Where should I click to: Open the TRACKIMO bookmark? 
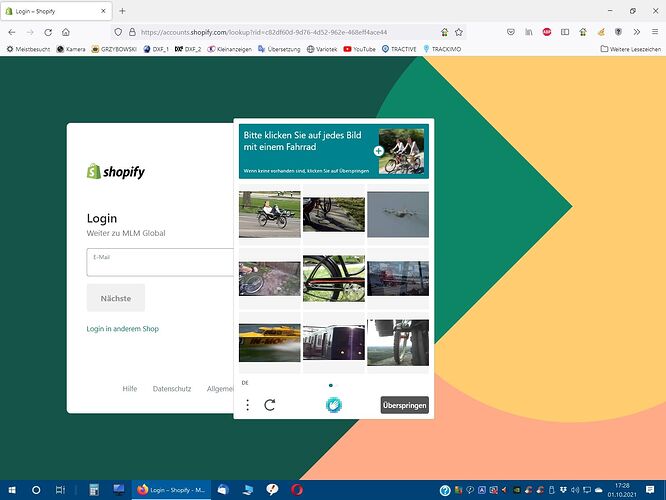(x=442, y=49)
